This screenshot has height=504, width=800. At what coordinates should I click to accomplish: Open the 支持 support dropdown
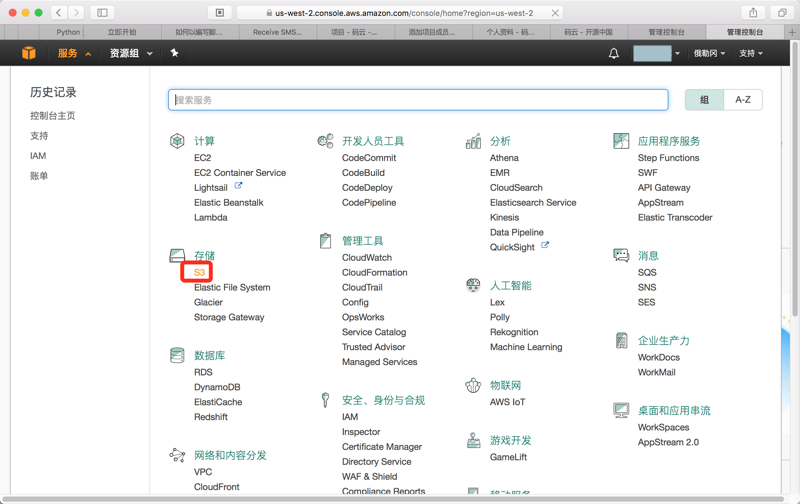pos(751,53)
